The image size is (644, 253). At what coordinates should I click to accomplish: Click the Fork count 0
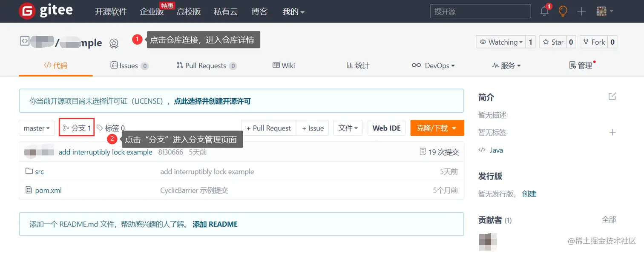[x=612, y=42]
